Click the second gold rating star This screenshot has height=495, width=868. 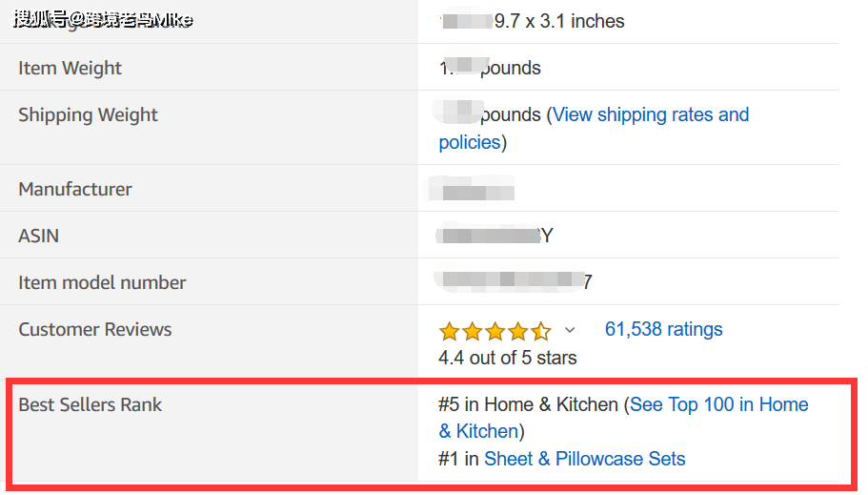click(472, 332)
